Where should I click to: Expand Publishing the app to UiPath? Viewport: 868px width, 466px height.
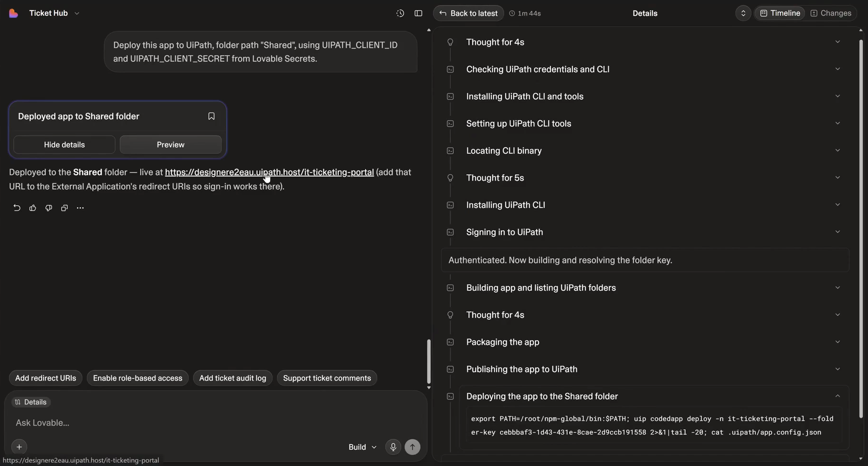(837, 369)
